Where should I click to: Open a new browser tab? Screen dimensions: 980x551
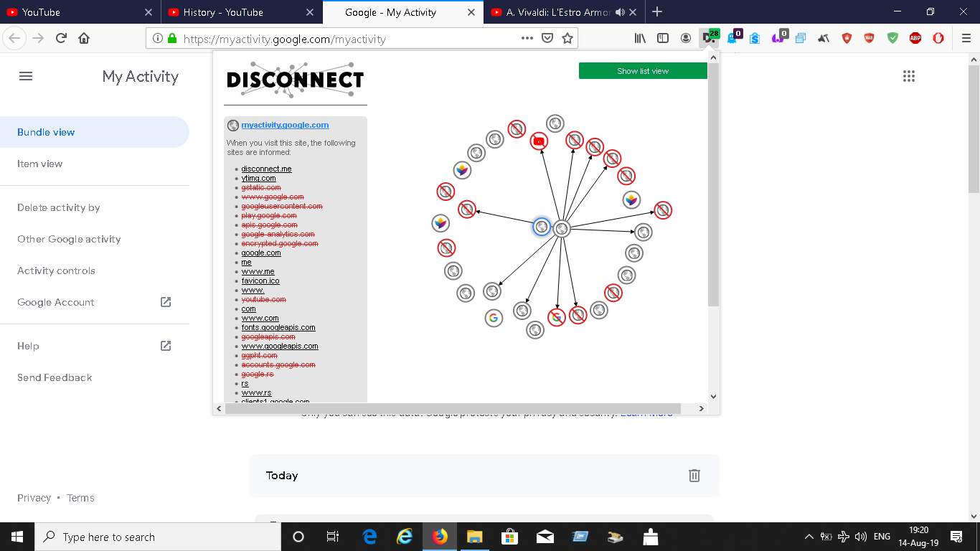(x=657, y=12)
